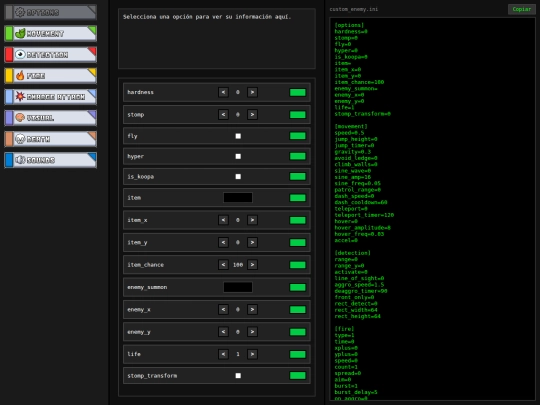The image size is (540, 405).
Task: Decrease hardness with left arrow
Action: [x=223, y=92]
